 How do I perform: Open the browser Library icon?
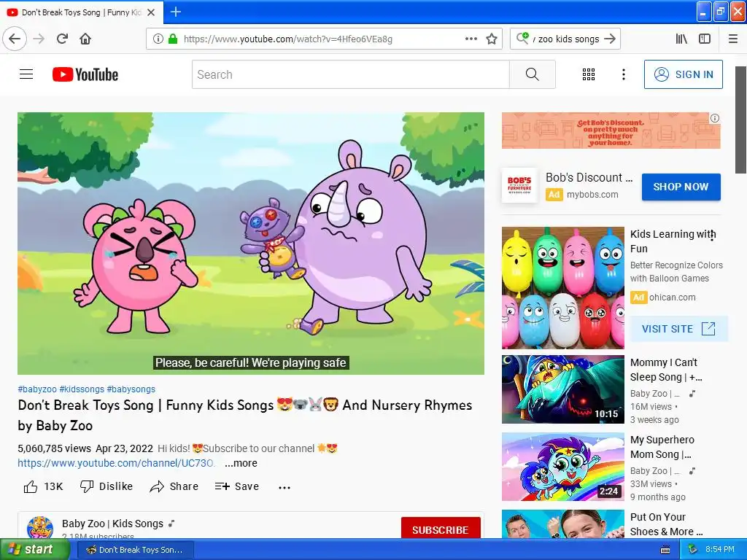(x=681, y=39)
